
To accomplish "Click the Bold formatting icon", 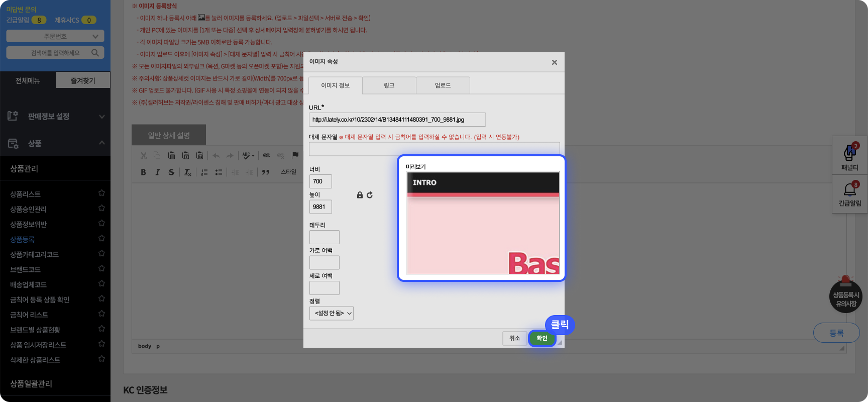I will pyautogui.click(x=143, y=172).
